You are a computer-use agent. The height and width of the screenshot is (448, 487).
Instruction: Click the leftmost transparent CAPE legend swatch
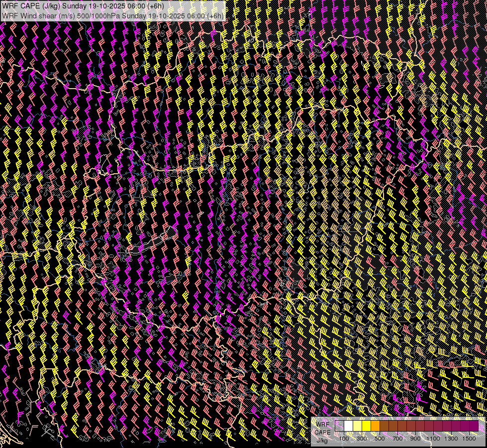point(339,426)
